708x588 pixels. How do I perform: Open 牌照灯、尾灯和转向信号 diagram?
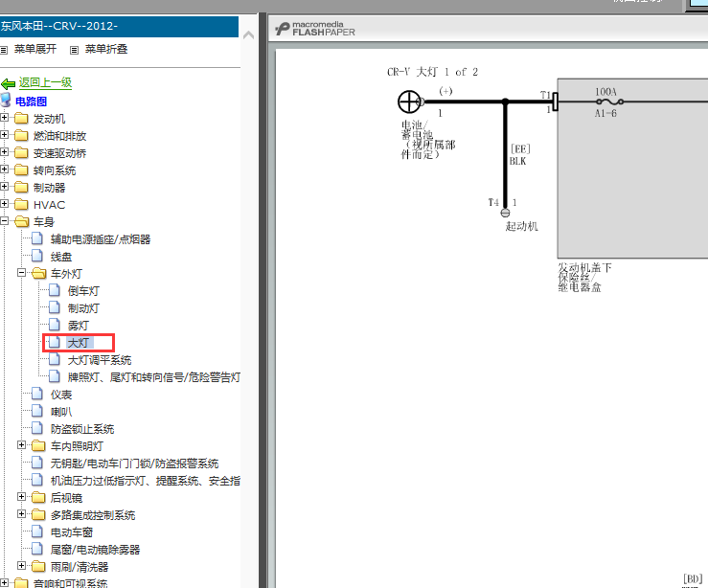coord(154,377)
